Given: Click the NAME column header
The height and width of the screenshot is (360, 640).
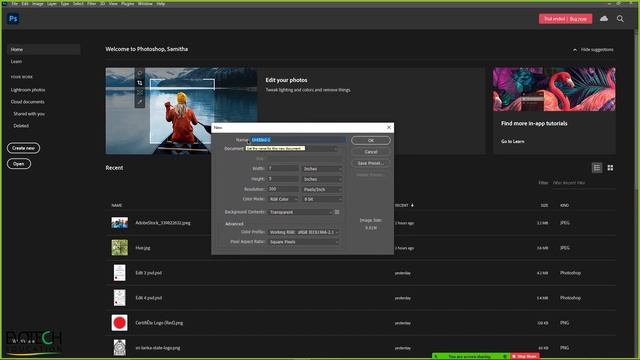Looking at the screenshot, I should pyautogui.click(x=117, y=205).
